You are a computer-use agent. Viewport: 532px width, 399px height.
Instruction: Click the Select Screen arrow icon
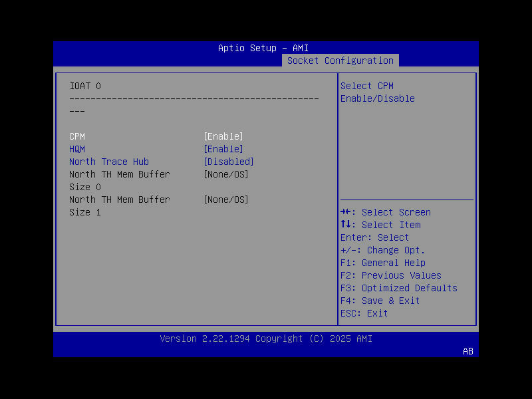tap(346, 211)
